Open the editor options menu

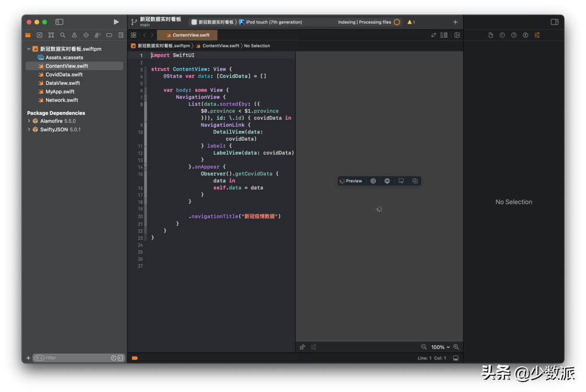click(x=444, y=35)
